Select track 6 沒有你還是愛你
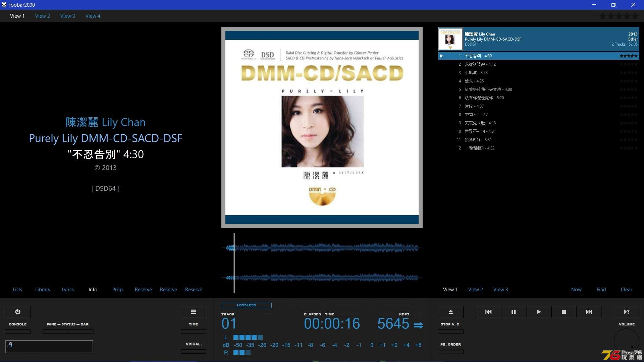This screenshot has height=362, width=644. [x=539, y=98]
